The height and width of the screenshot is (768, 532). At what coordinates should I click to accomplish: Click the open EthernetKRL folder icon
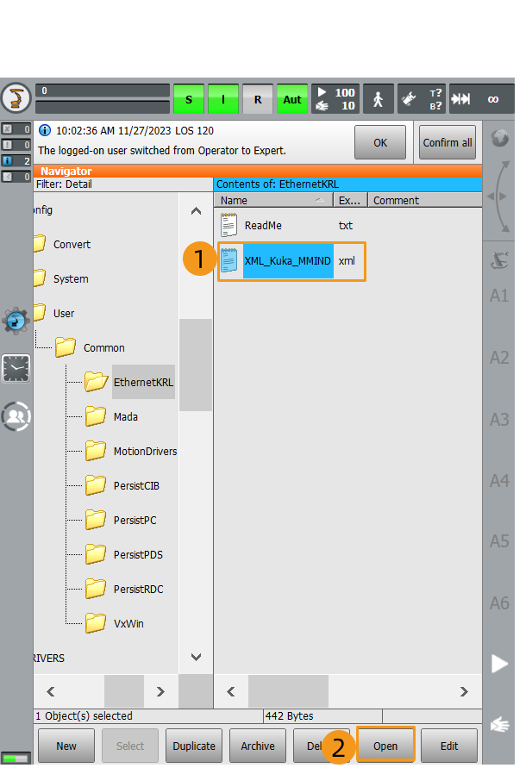(x=96, y=382)
